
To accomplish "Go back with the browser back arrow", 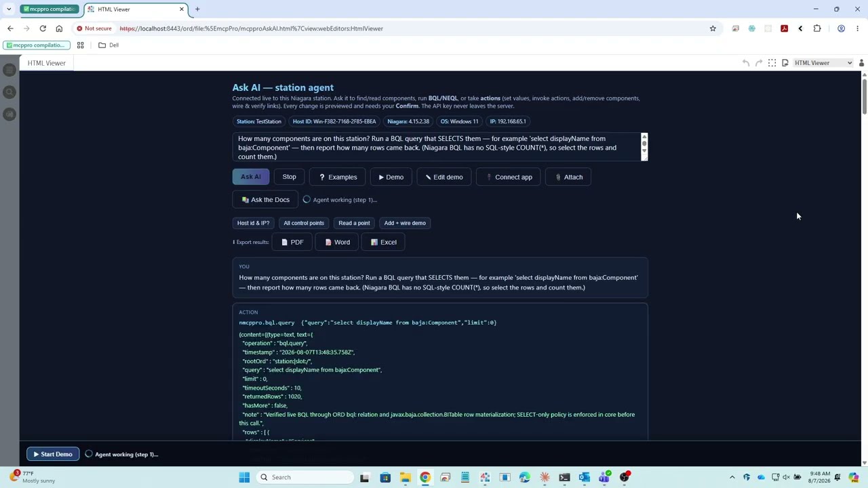I will pos(10,28).
